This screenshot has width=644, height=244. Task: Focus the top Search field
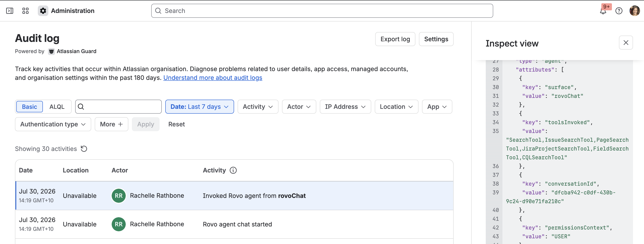coord(322,11)
